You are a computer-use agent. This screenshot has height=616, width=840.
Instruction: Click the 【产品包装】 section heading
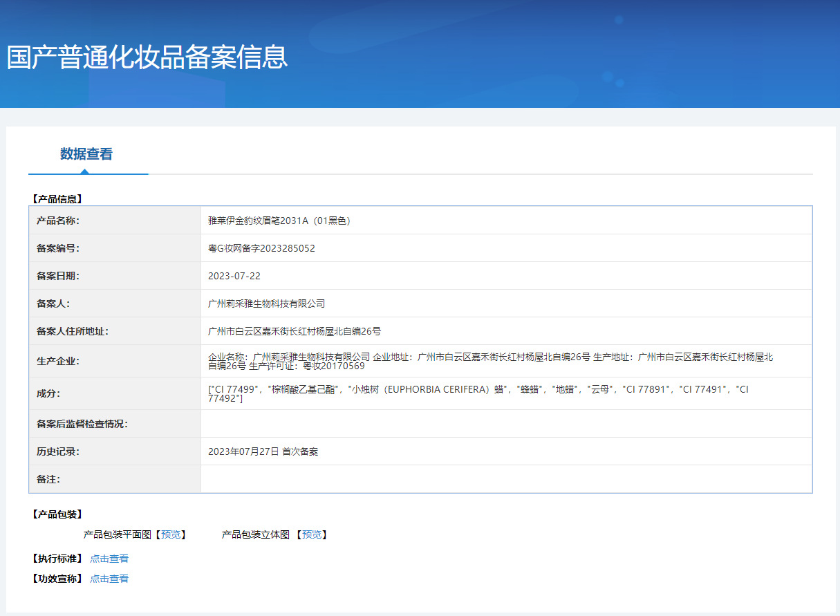coord(57,514)
